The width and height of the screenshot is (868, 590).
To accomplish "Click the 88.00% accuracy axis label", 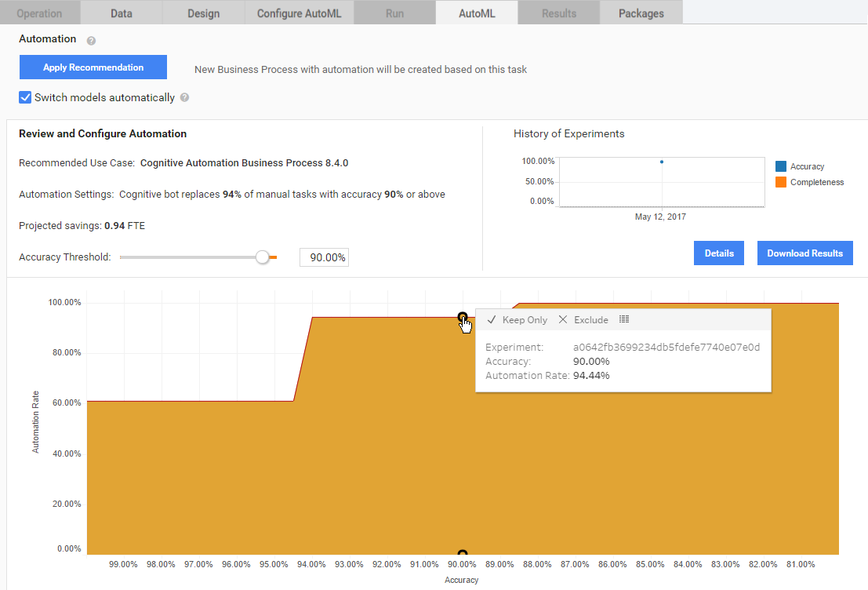I will [x=537, y=564].
